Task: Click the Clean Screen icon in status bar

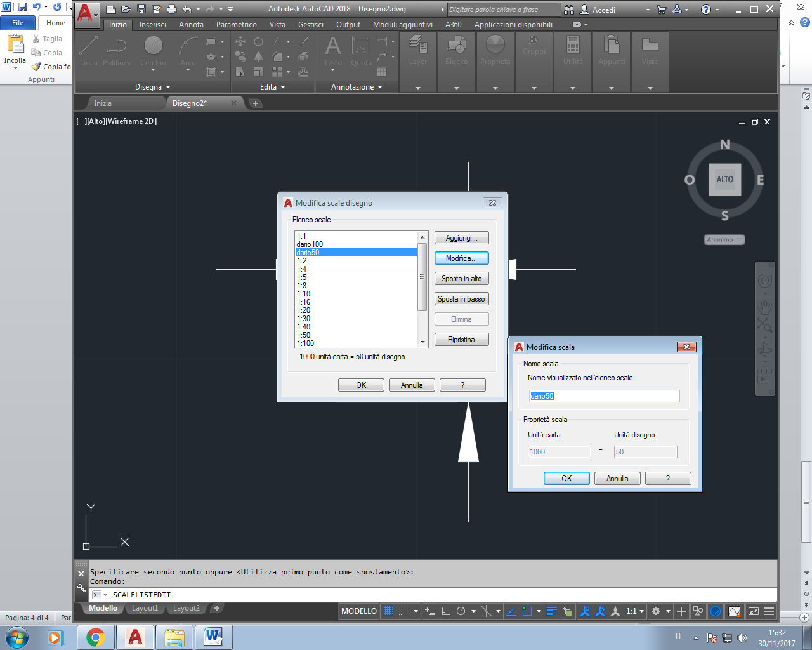Action: click(x=754, y=611)
